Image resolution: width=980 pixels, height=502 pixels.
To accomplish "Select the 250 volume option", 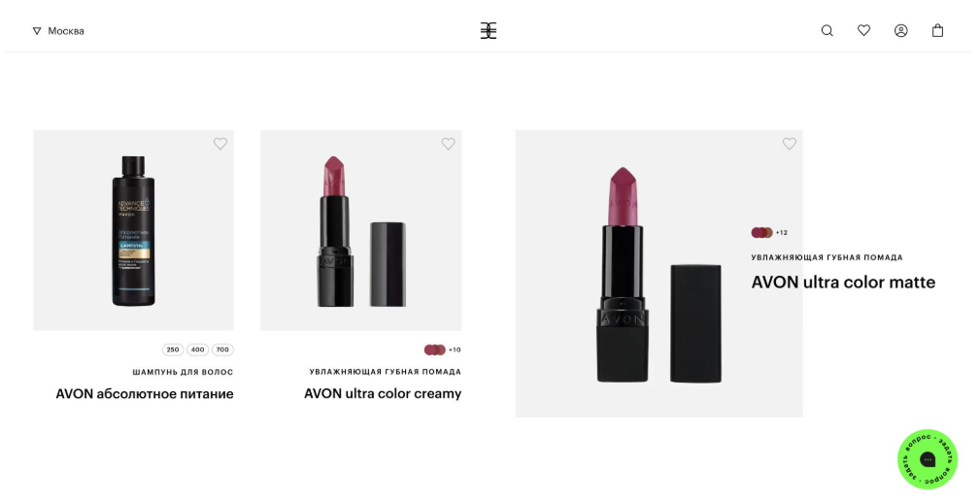I will click(173, 350).
